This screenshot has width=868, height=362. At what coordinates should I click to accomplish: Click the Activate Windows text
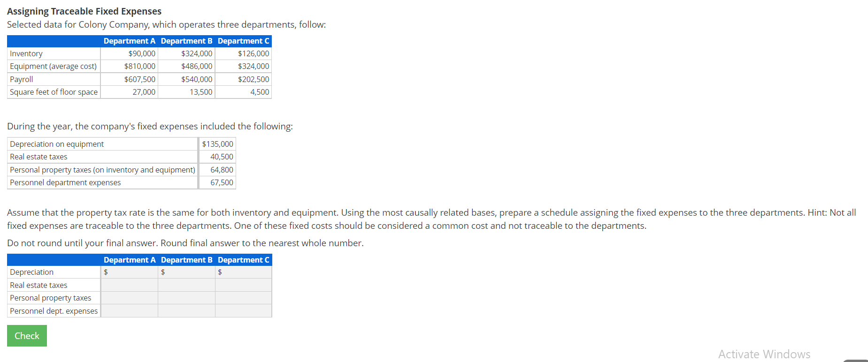pos(764,354)
